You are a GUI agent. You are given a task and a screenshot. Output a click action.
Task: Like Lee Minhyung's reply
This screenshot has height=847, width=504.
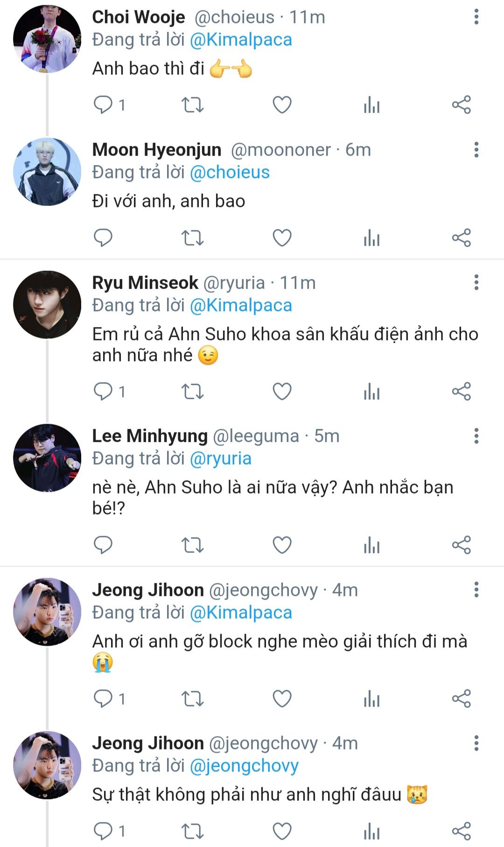tap(282, 545)
